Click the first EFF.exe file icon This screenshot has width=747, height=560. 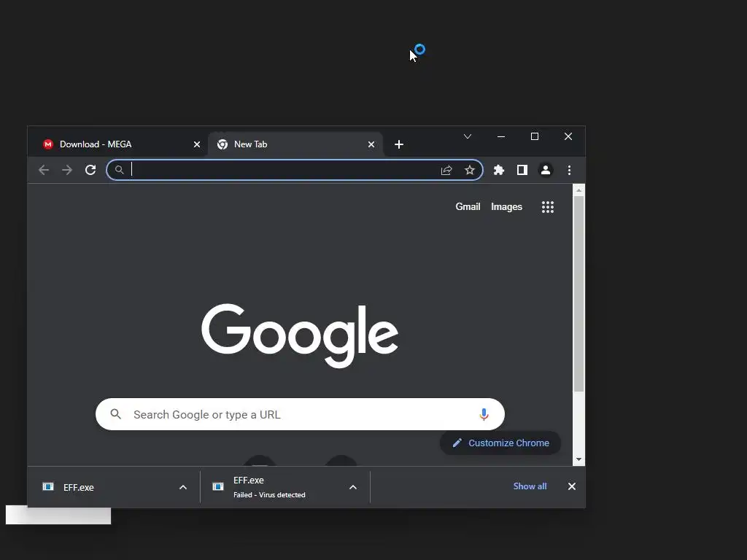click(x=48, y=486)
